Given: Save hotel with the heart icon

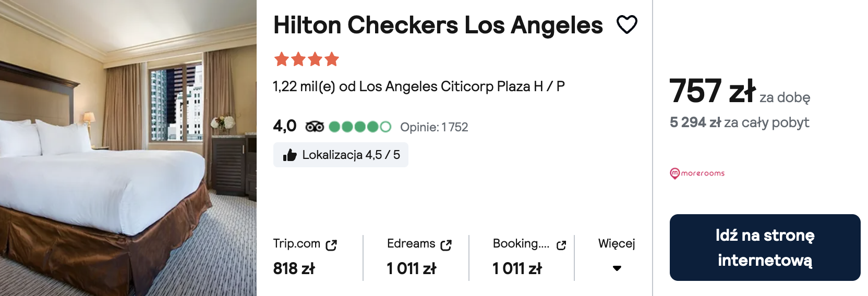Looking at the screenshot, I should [x=627, y=24].
